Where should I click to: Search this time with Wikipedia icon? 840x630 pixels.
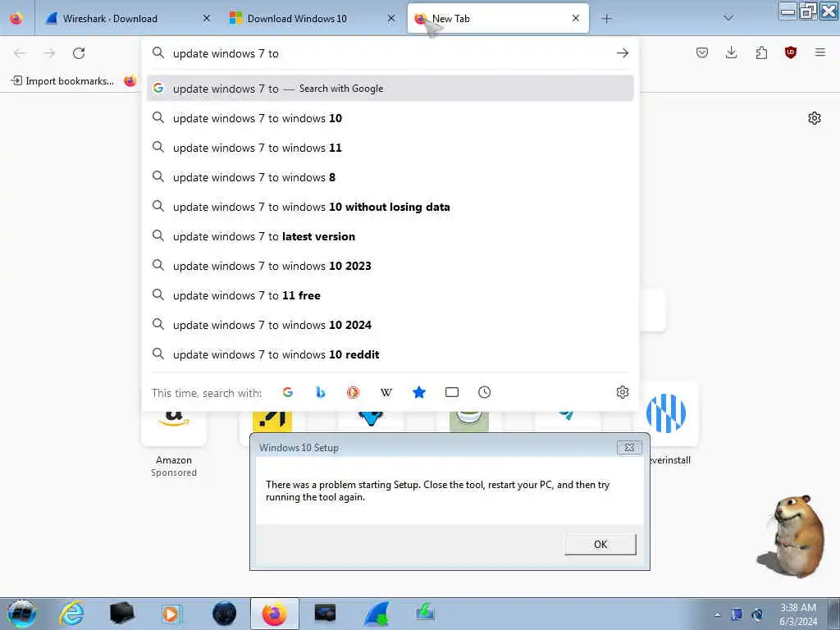point(386,392)
